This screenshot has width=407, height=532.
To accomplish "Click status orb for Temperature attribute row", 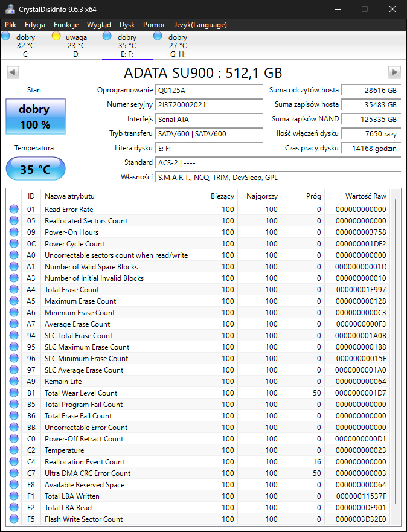I will (14, 450).
